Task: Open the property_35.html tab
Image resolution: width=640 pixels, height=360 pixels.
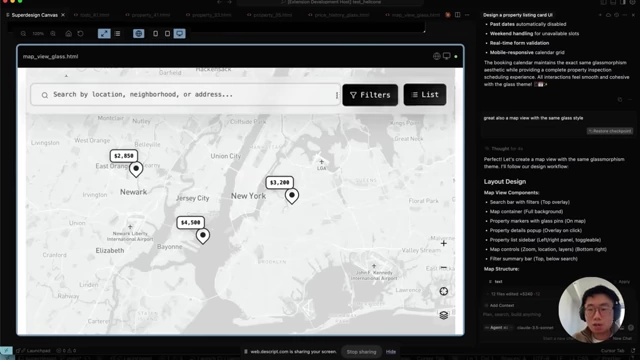Action: [272, 15]
